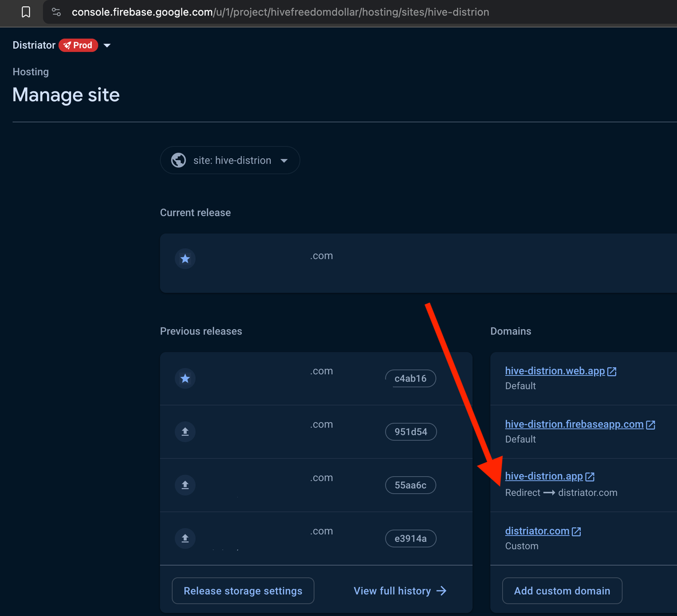Click upload icon on 951d54 release row
The height and width of the screenshot is (616, 677).
point(185,432)
